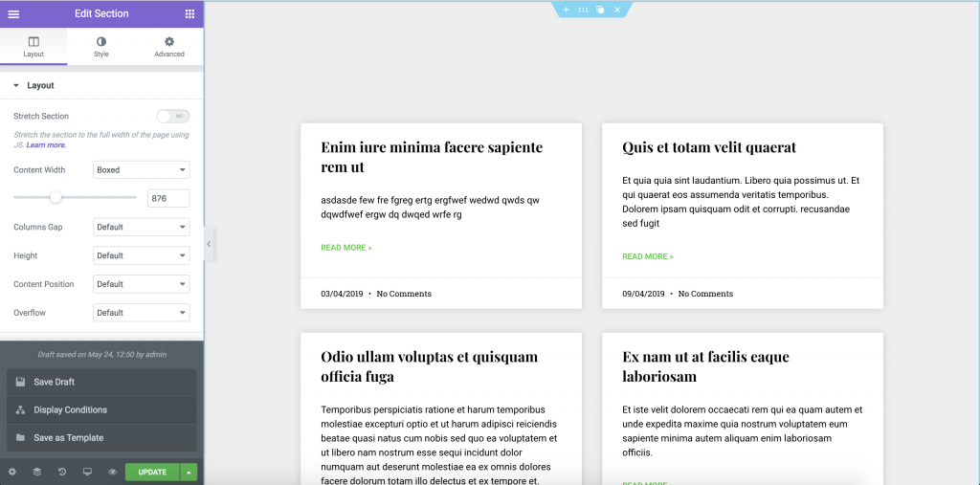Open the post title Odio ullam voluptas

(x=430, y=366)
